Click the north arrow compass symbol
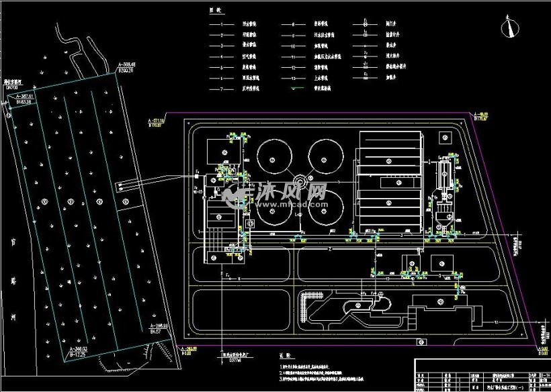This screenshot has width=551, height=392. click(x=510, y=28)
